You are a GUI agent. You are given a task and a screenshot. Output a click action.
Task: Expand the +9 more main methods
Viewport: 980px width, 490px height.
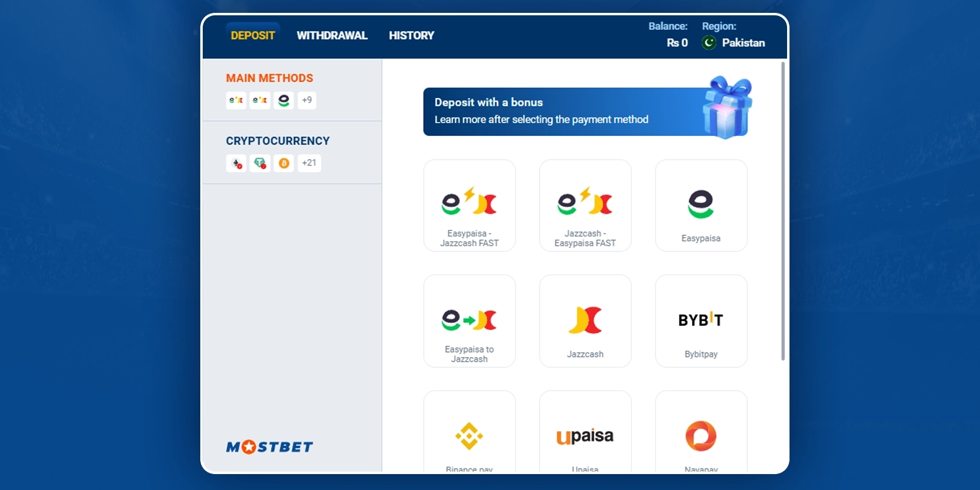pyautogui.click(x=307, y=100)
